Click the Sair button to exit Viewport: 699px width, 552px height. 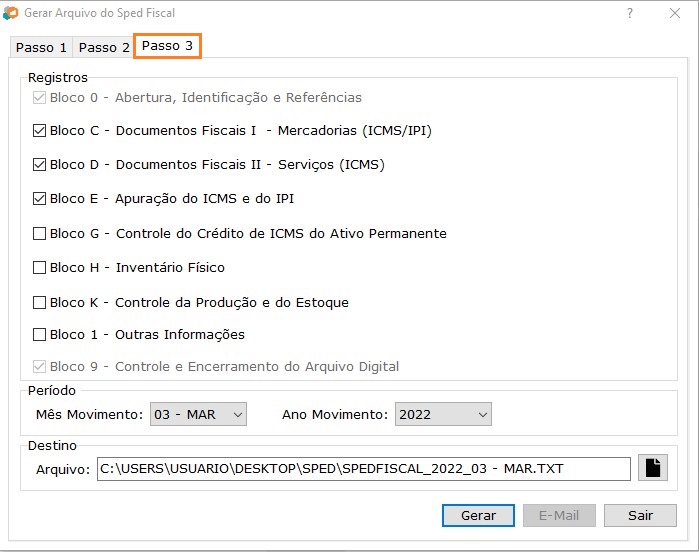coord(640,515)
